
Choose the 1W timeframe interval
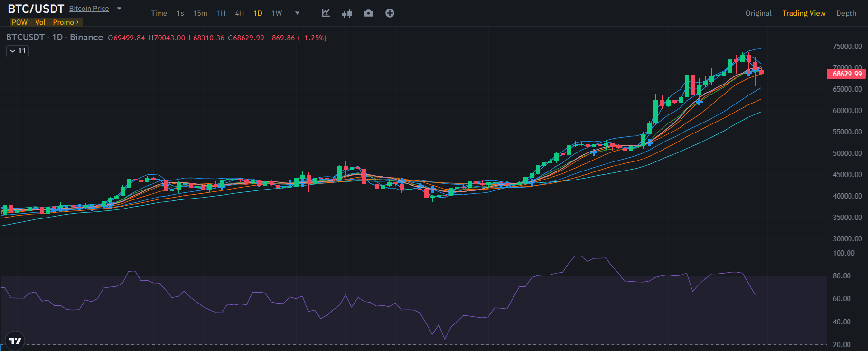[277, 13]
